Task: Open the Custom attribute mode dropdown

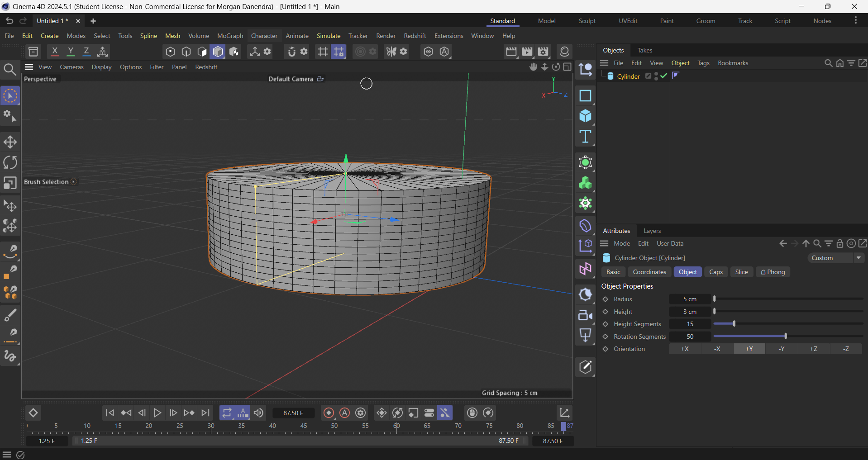Action: 835,258
